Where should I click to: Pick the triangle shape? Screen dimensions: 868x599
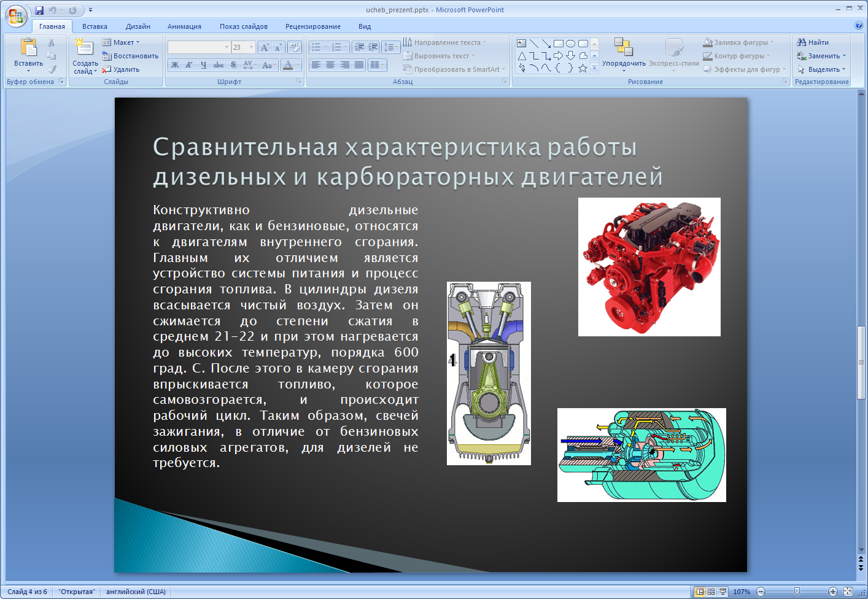(x=522, y=56)
